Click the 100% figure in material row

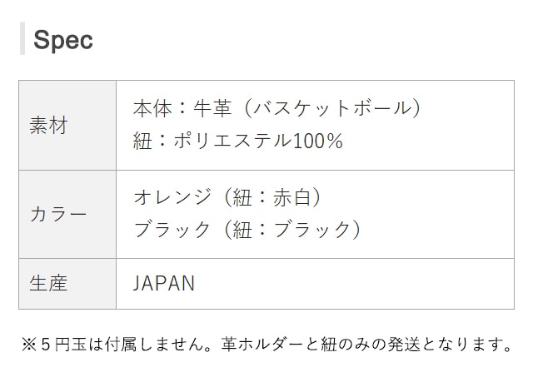[318, 141]
